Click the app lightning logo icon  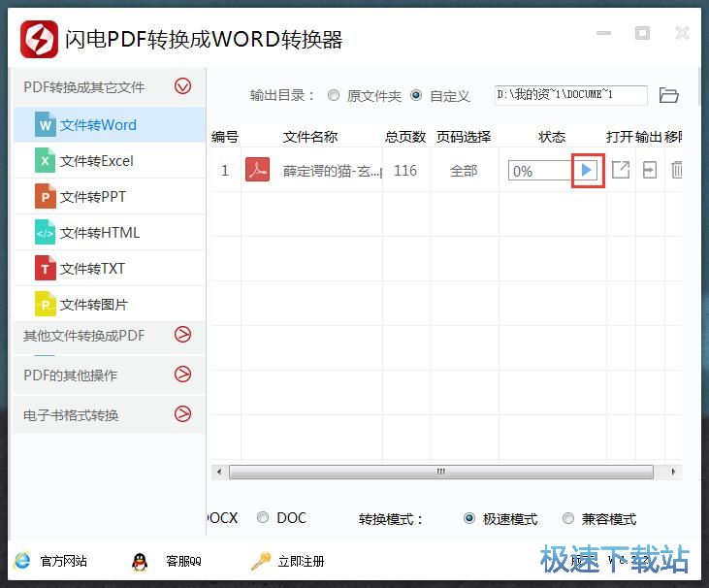40,40
